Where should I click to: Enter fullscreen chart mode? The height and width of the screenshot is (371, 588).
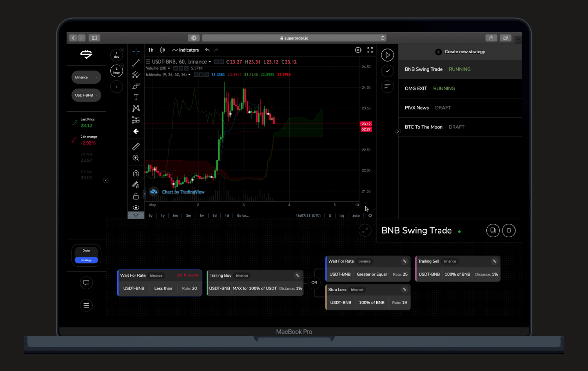(x=370, y=50)
